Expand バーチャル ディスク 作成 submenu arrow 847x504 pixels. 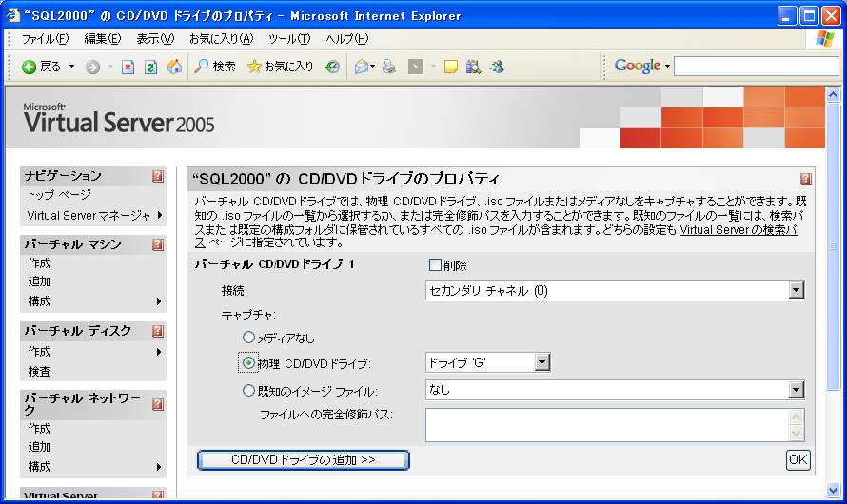point(159,352)
